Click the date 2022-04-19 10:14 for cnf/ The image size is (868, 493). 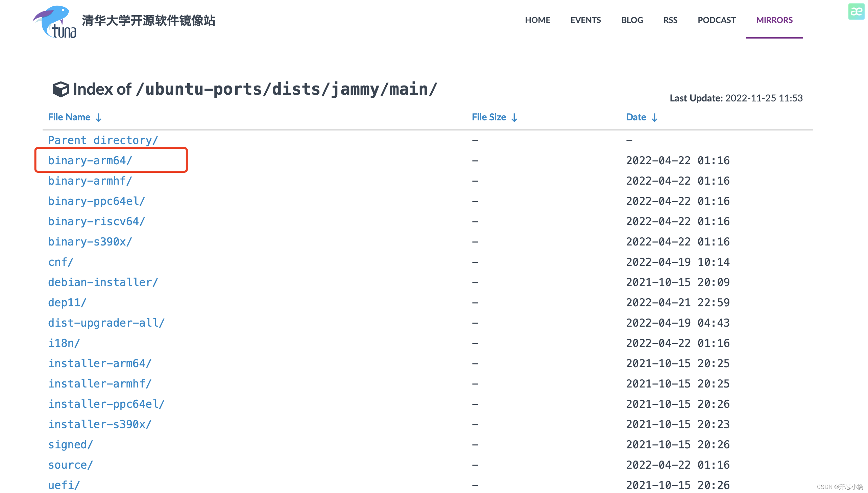click(x=678, y=262)
